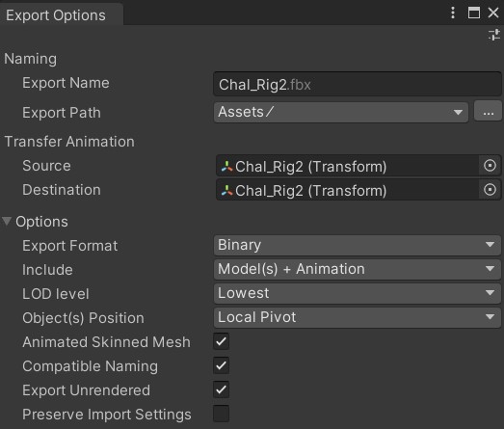The image size is (504, 429).
Task: Maximize the Export Options window
Action: [474, 13]
